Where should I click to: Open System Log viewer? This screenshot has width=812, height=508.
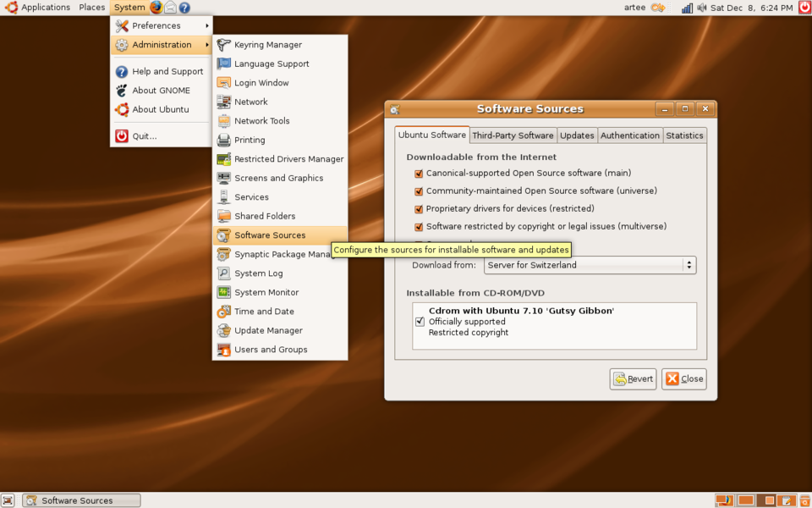pyautogui.click(x=280, y=273)
